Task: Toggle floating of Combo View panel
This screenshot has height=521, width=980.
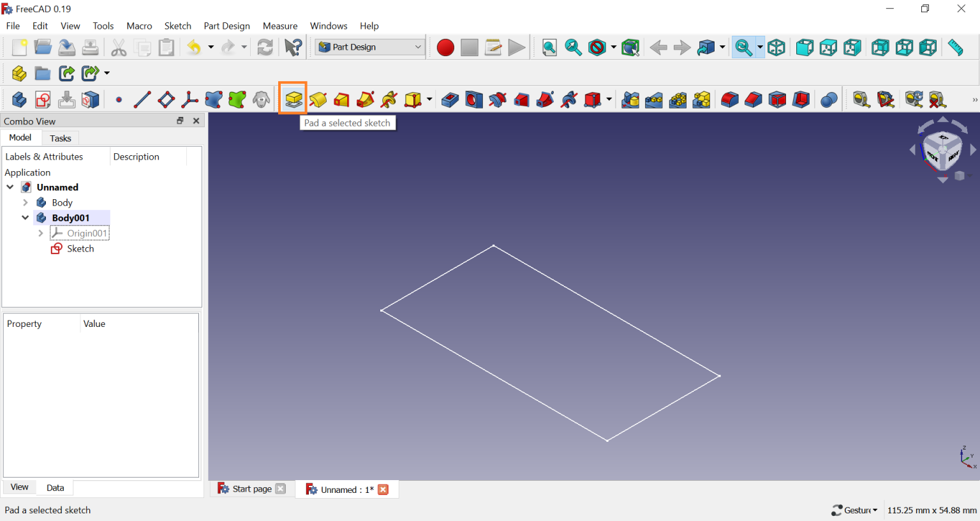Action: tap(180, 121)
